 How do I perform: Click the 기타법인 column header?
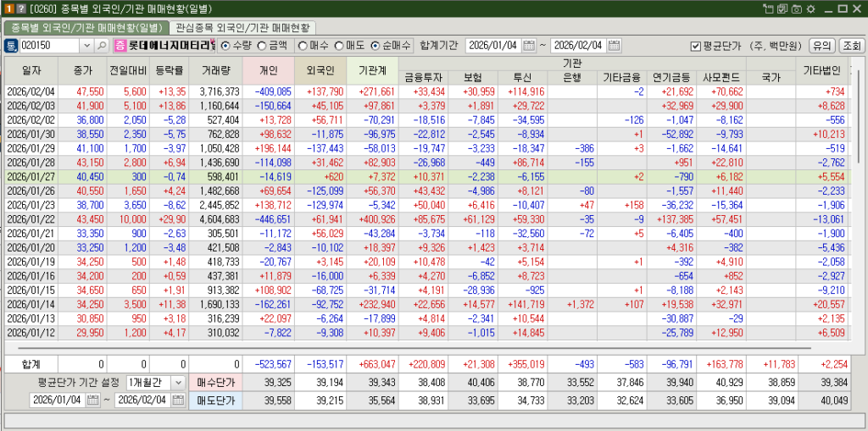[821, 70]
